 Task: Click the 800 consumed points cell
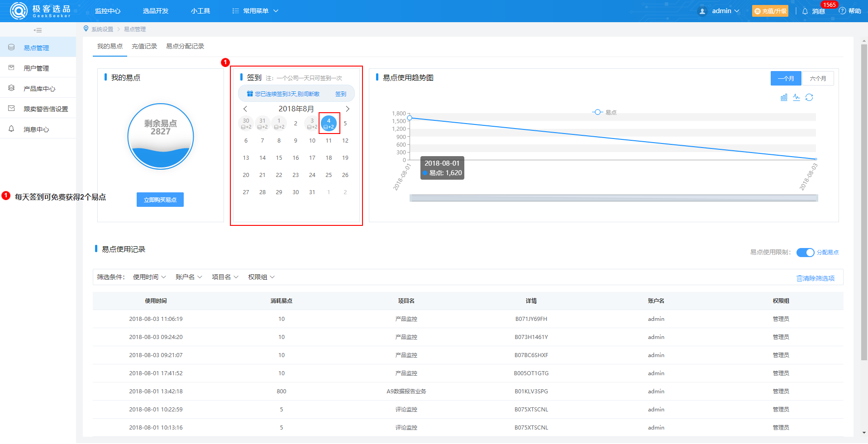click(281, 391)
